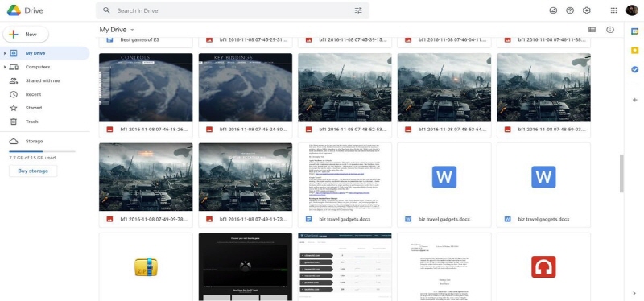Click image icon beside bf1 07-48-52-53

tap(308, 130)
